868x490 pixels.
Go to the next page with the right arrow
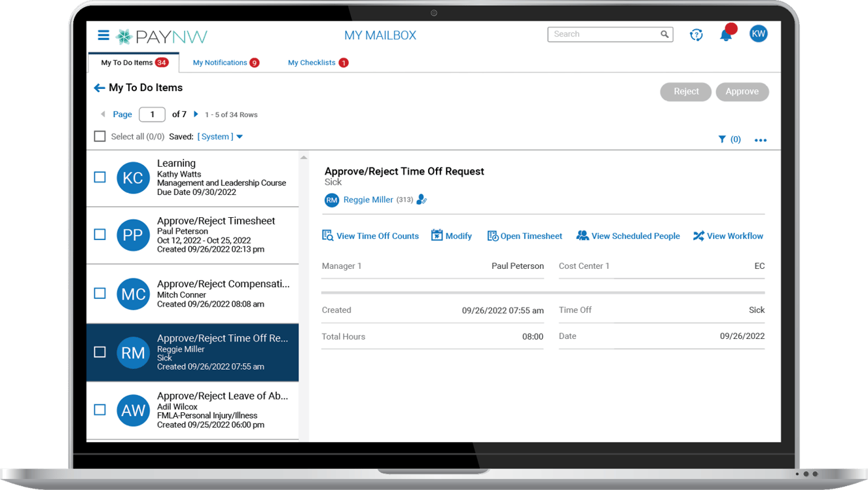point(195,114)
